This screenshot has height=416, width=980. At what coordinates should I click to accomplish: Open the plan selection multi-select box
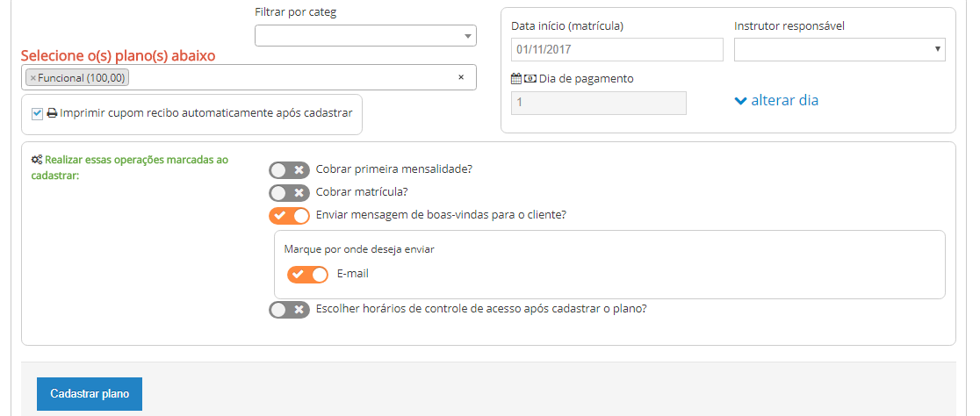point(290,78)
